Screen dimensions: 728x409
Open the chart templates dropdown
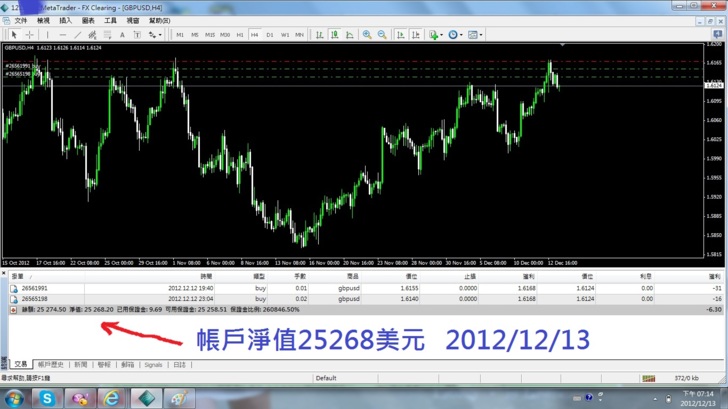point(480,34)
